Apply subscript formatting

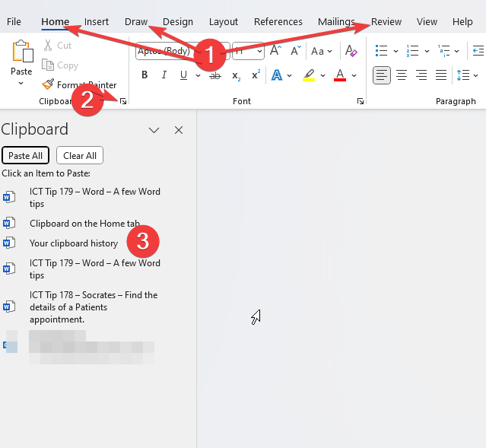pos(236,75)
